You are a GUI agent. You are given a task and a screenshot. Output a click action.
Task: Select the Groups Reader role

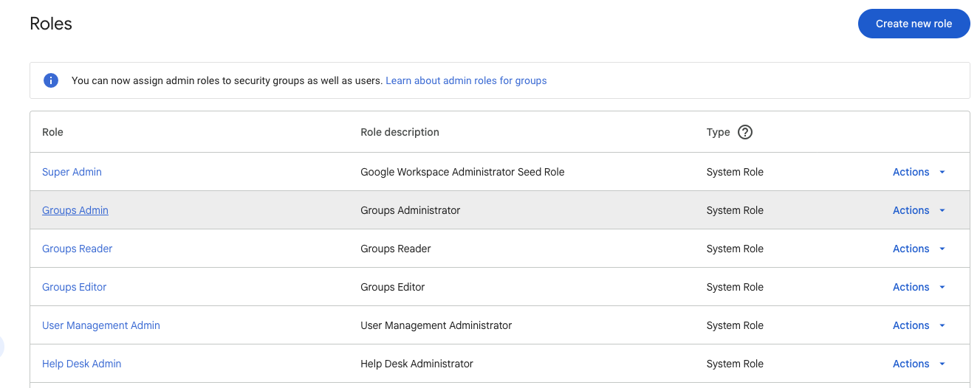(78, 249)
